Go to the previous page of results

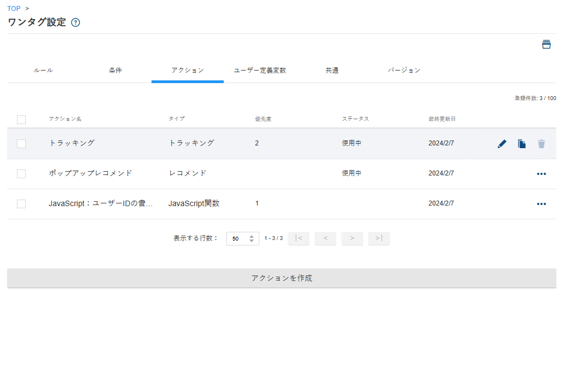325,238
